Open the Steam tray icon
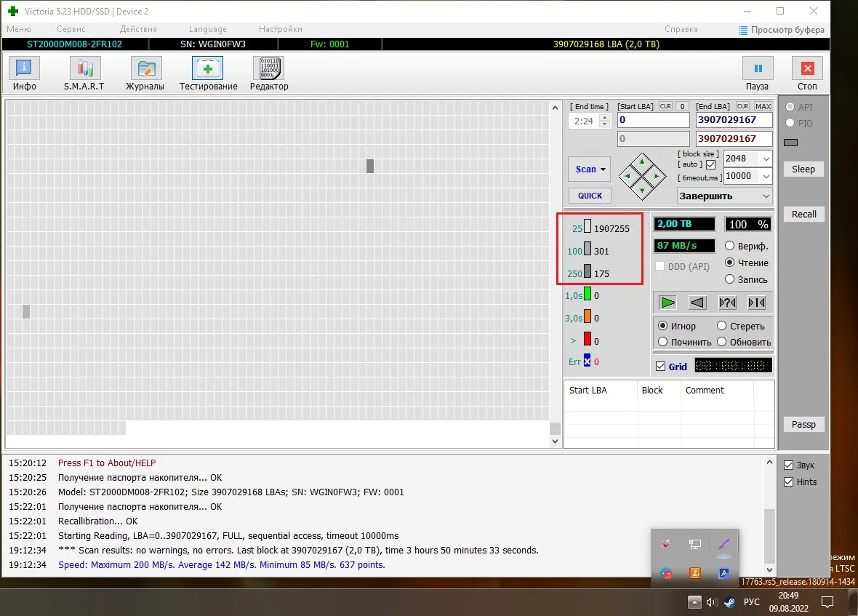This screenshot has width=858, height=616. click(729, 602)
